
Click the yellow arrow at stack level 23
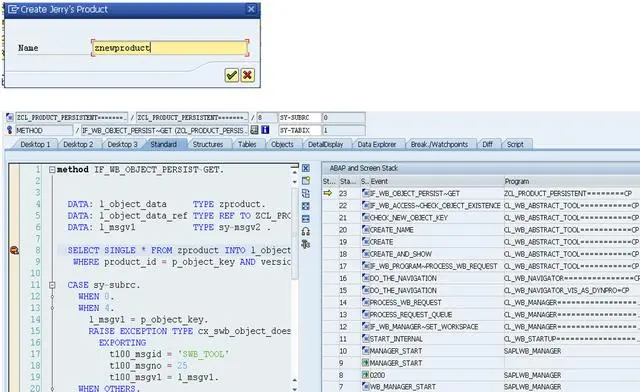coord(328,193)
